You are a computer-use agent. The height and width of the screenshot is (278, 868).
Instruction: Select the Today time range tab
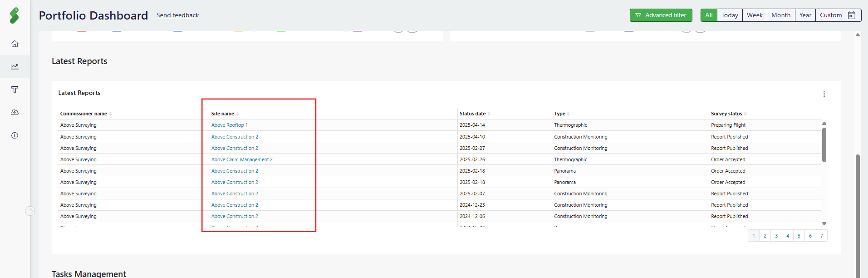tap(730, 15)
